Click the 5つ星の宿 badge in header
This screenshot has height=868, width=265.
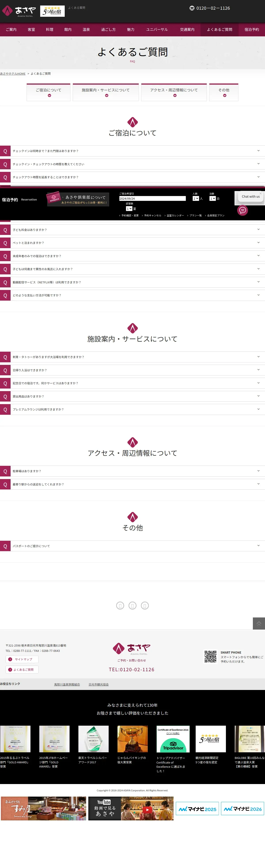(52, 11)
